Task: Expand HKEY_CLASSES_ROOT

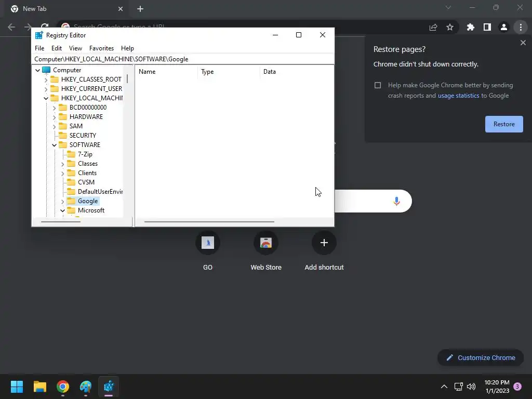Action: (46, 79)
